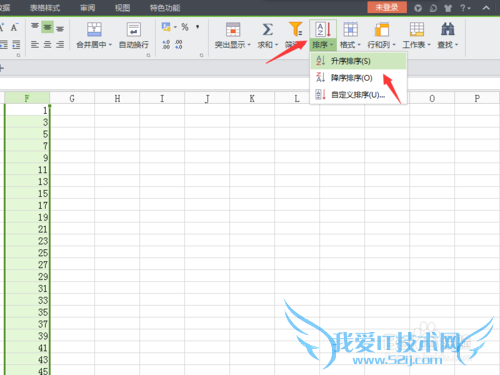Open the 视图 tab
The height and width of the screenshot is (375, 500).
pyautogui.click(x=122, y=8)
